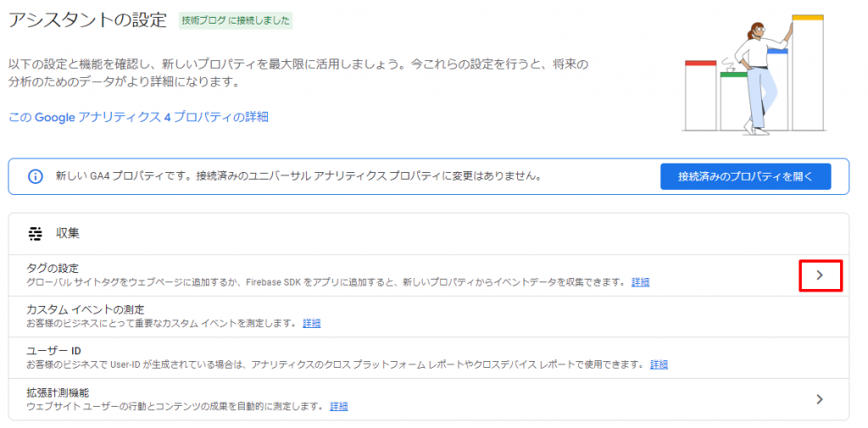Open 詳細 link in ユーザー ID row
The height and width of the screenshot is (428, 868).
[x=659, y=365]
